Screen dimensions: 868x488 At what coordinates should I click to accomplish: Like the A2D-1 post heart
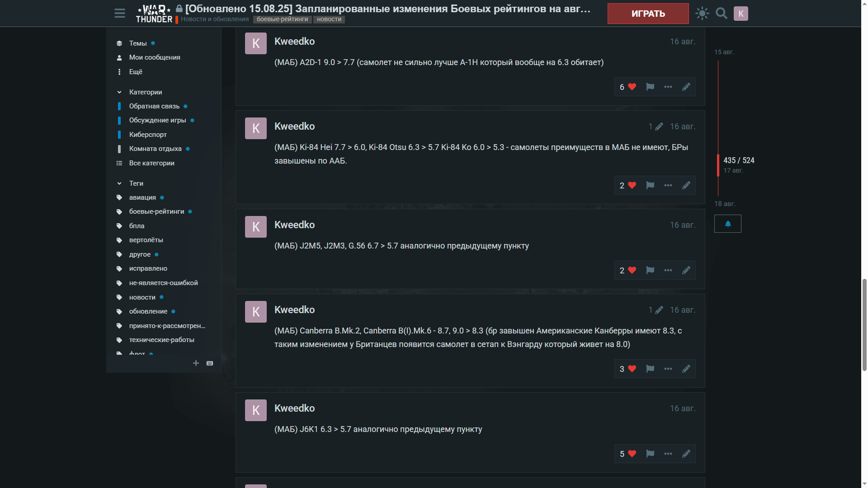click(628, 87)
